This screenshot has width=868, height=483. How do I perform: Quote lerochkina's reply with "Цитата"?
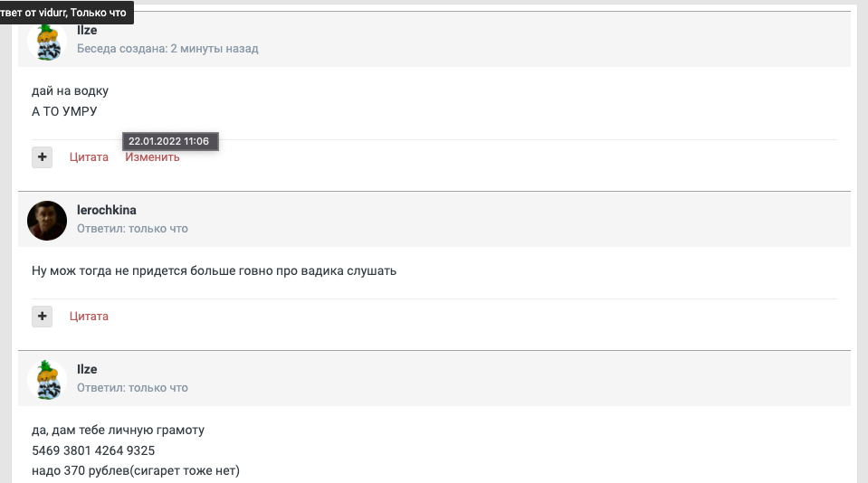coord(89,317)
